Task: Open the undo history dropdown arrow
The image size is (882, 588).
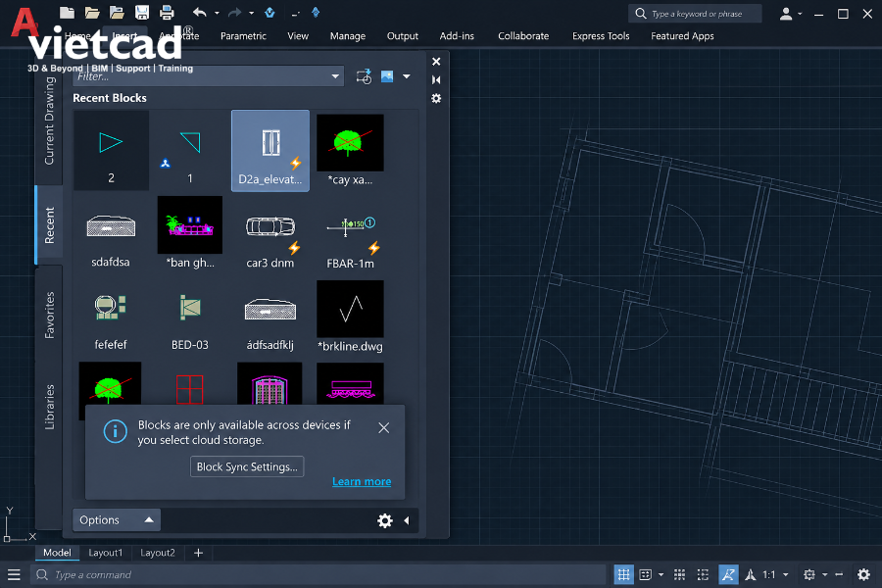Action: pyautogui.click(x=217, y=13)
